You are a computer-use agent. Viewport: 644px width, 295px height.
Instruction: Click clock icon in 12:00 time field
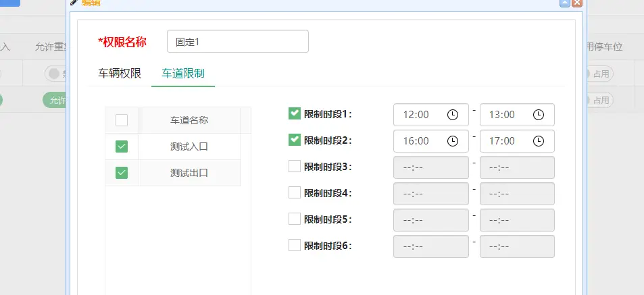[453, 115]
